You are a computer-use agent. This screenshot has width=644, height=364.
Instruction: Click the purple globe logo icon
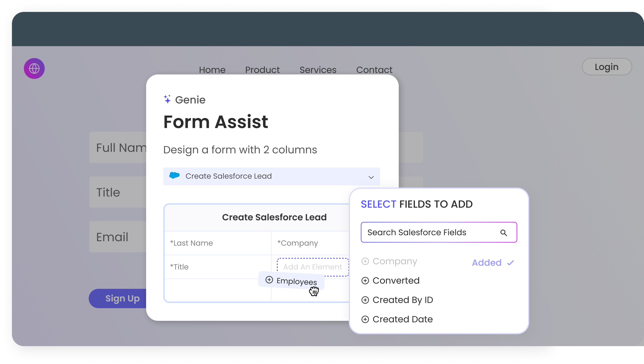click(x=34, y=68)
